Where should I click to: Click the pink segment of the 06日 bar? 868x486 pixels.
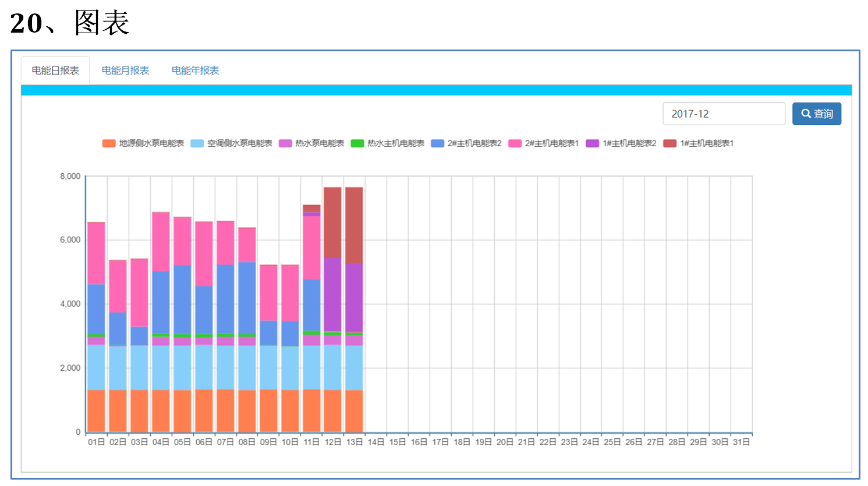tap(204, 254)
